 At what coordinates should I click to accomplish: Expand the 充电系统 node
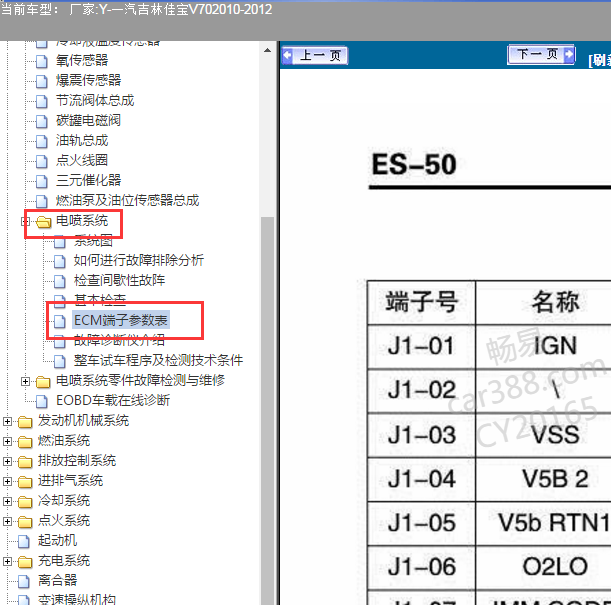pyautogui.click(x=7, y=561)
